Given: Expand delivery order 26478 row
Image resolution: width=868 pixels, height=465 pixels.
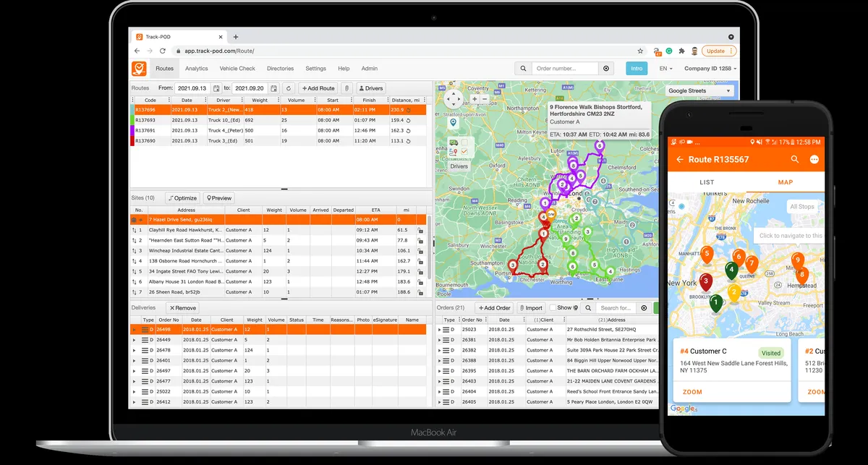Looking at the screenshot, I should (x=135, y=350).
